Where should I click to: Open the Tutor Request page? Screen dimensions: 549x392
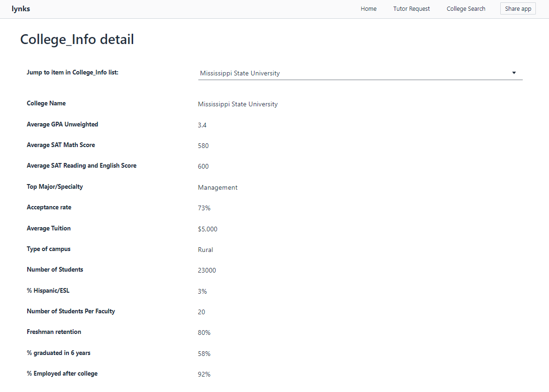pos(411,9)
